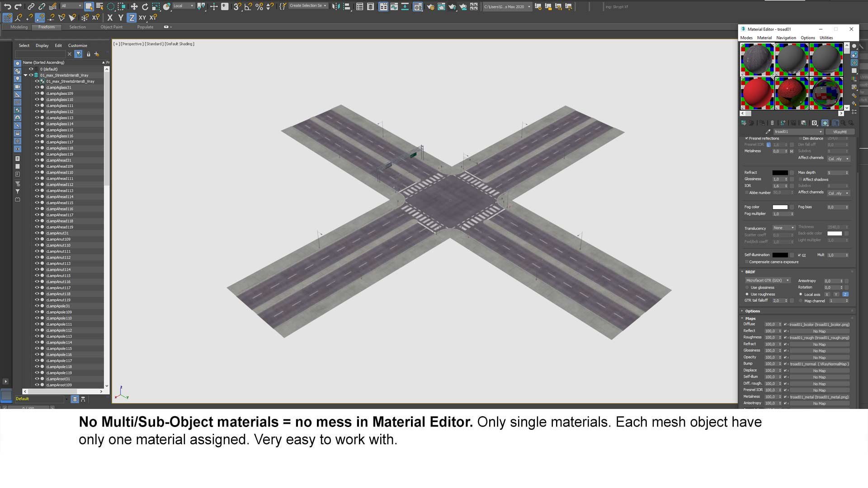Constrain to Z axis button
This screenshot has height=488, width=868.
(x=131, y=18)
